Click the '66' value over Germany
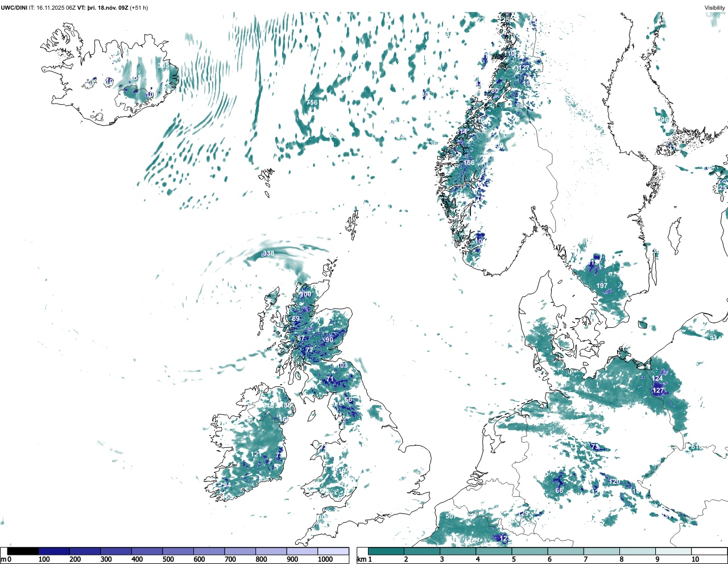This screenshot has height=564, width=728. coord(559,491)
